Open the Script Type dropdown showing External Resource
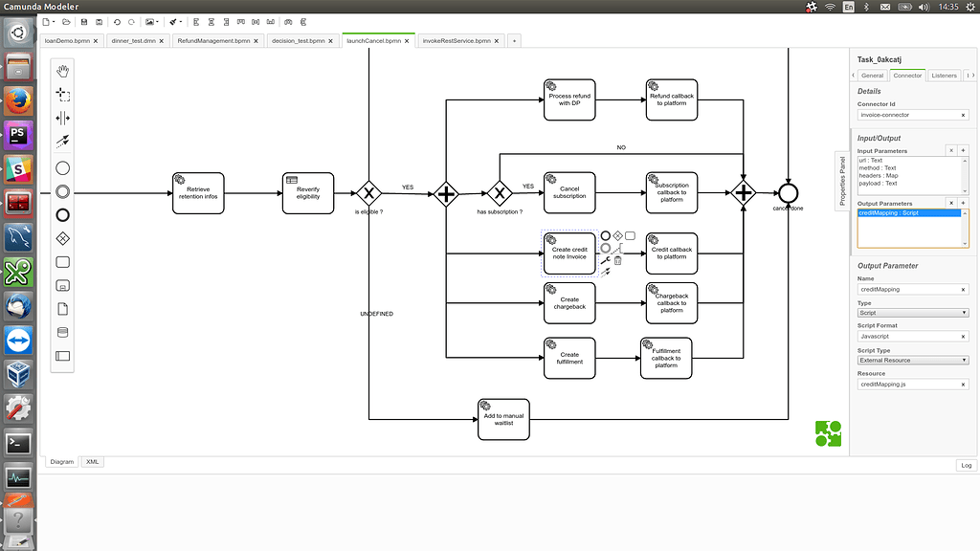 pyautogui.click(x=911, y=359)
